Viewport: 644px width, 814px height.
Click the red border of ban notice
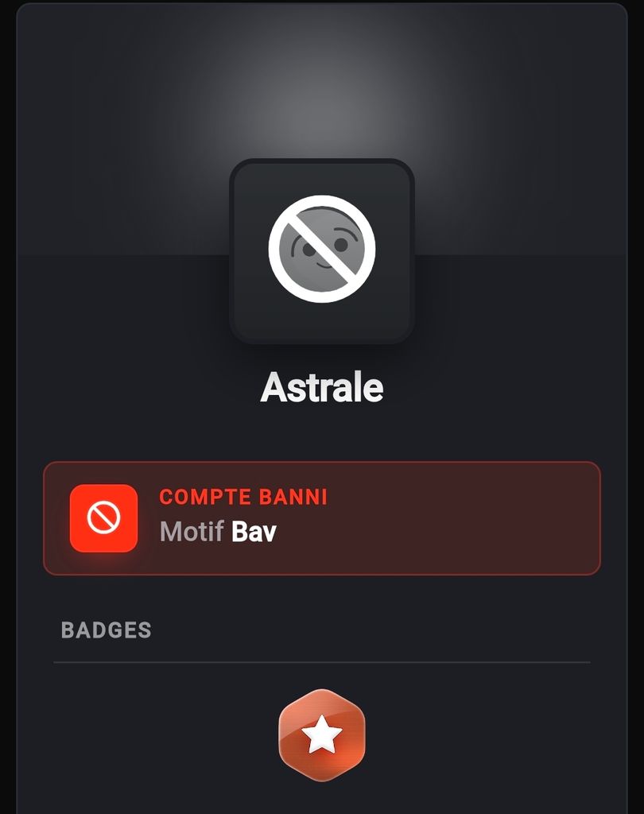pyautogui.click(x=322, y=462)
